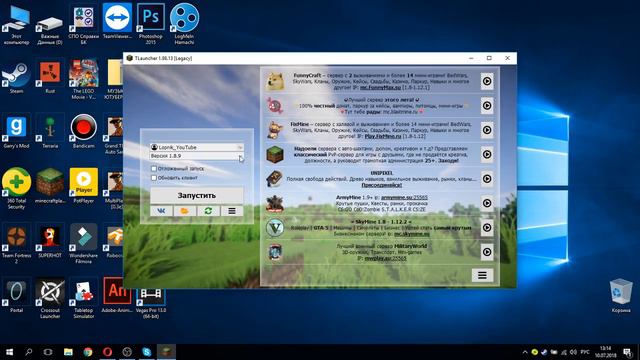Open the VK icon button in TLauncher
The image size is (640, 360).
161,211
